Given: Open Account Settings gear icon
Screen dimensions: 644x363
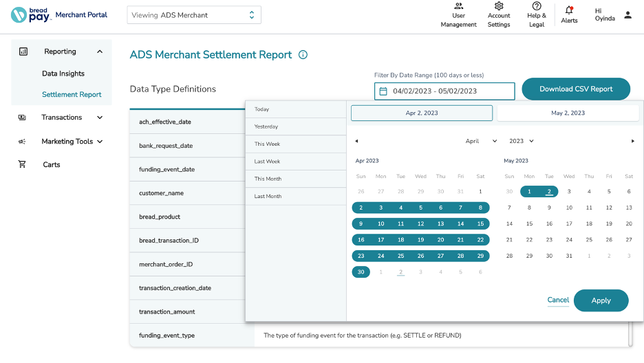Looking at the screenshot, I should [x=499, y=6].
